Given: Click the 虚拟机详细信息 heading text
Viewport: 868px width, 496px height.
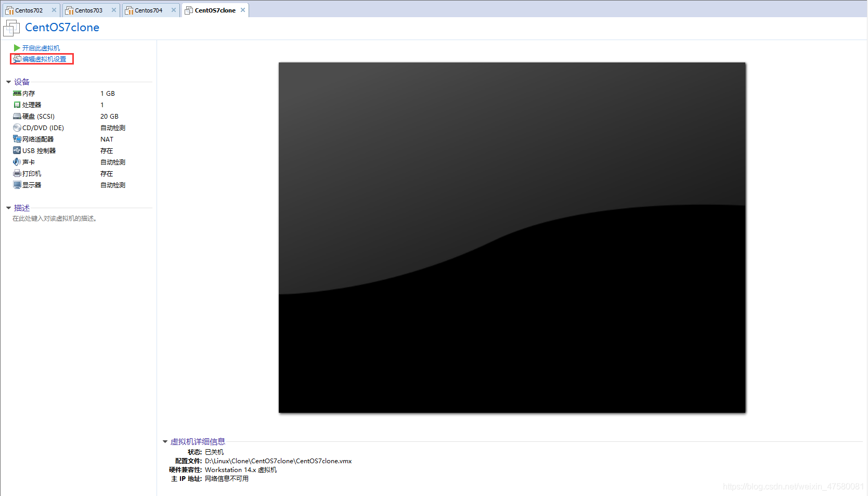Looking at the screenshot, I should coord(198,442).
